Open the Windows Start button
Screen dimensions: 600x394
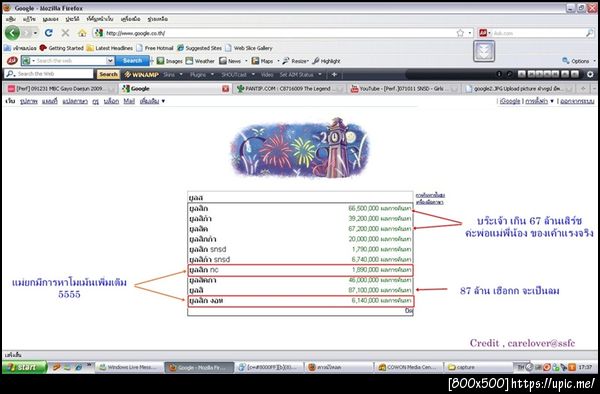click(x=24, y=367)
